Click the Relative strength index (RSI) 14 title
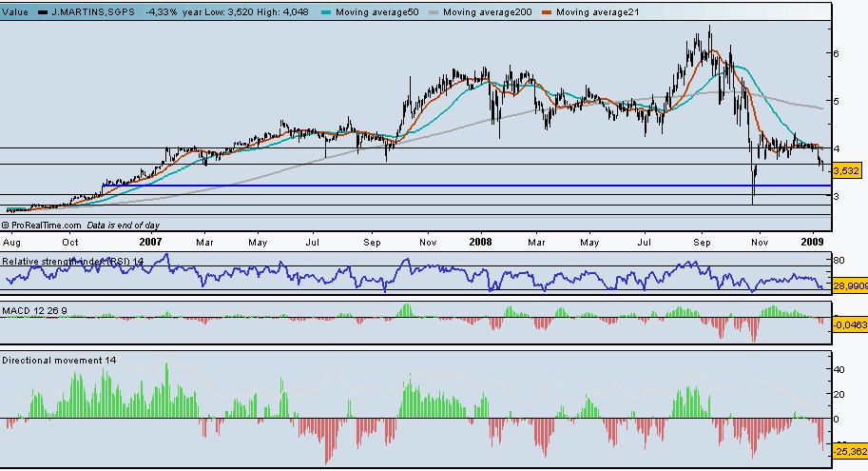 pos(72,261)
